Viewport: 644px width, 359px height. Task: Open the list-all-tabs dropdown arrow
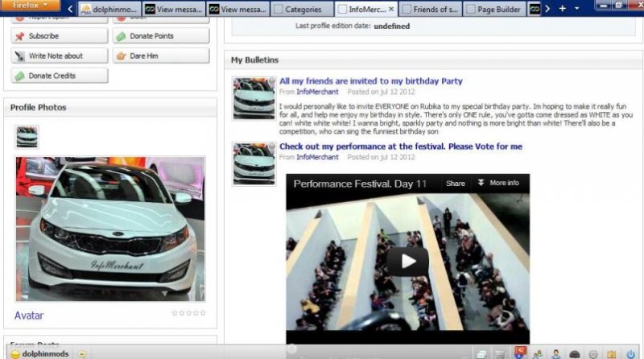tap(576, 9)
